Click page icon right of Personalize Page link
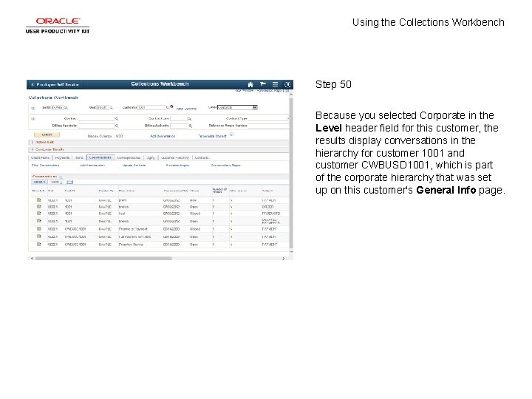 (287, 91)
